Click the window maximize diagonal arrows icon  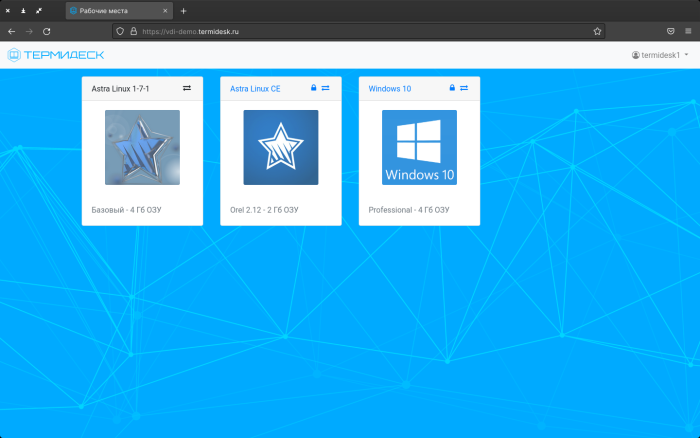click(39, 11)
